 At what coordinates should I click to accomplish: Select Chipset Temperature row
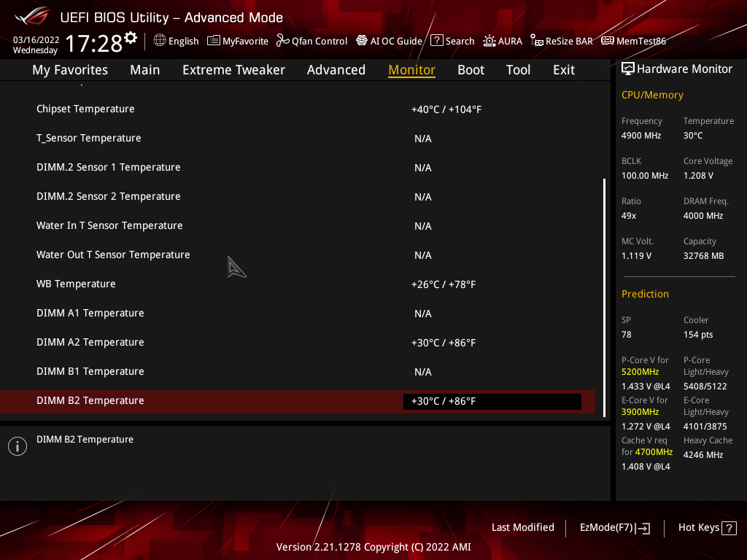tap(298, 109)
